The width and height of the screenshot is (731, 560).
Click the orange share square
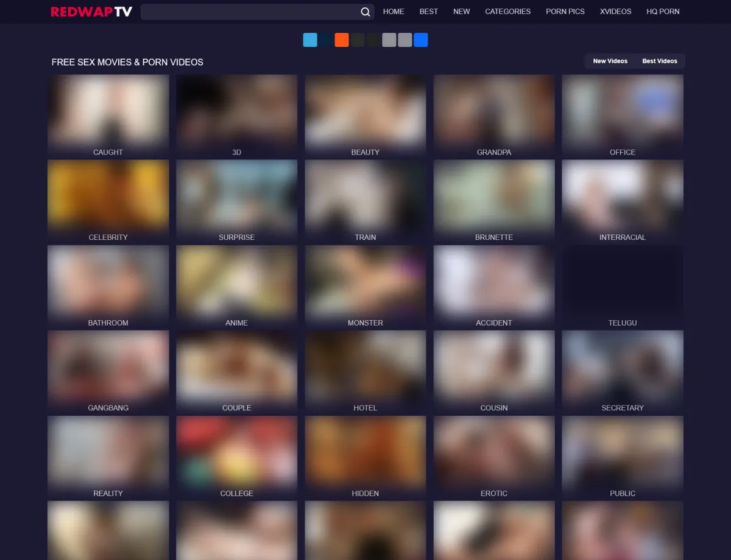[342, 40]
